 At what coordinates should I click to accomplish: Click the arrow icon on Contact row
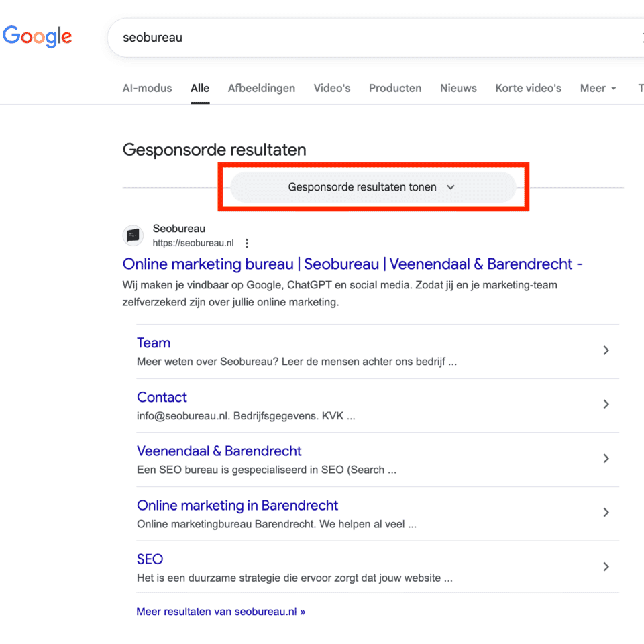coord(606,404)
